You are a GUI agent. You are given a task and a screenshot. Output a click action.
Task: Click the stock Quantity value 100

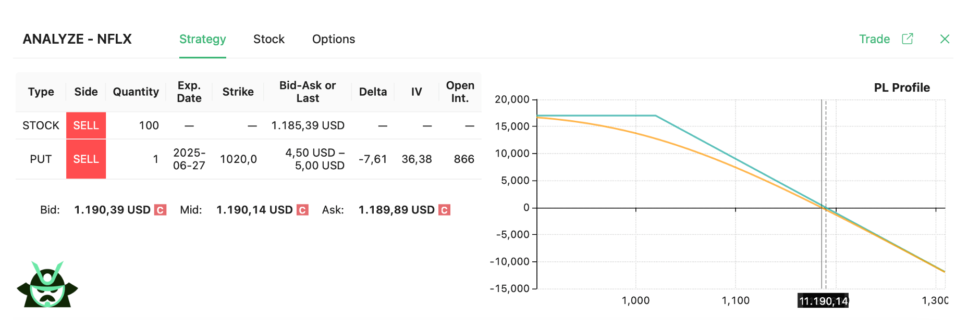point(149,125)
